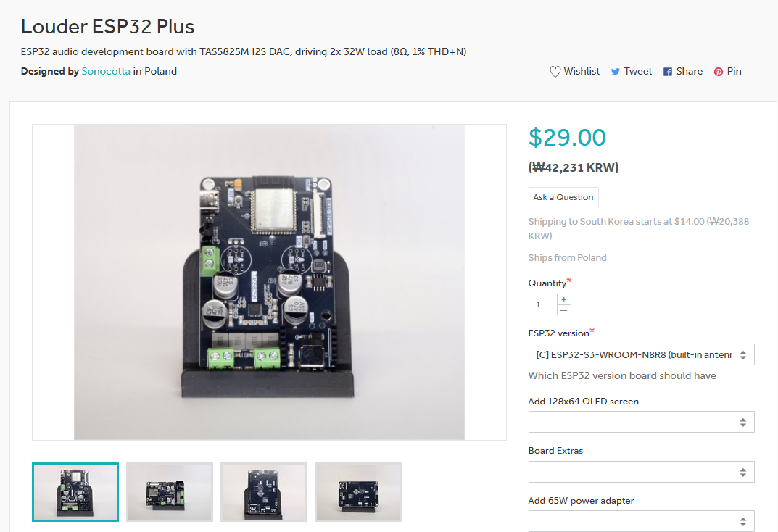Open the Board Extras dropdown
This screenshot has width=778, height=532.
641,472
